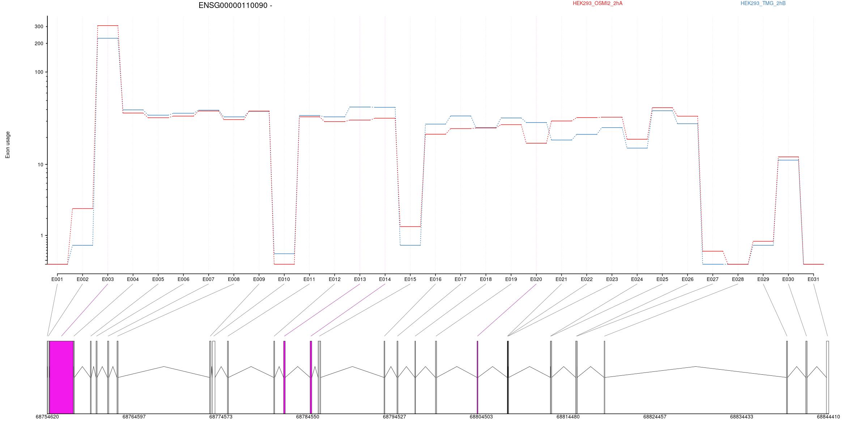Image resolution: width=868 pixels, height=434 pixels.
Task: Select genomic coordinate 68754620
Action: click(47, 417)
